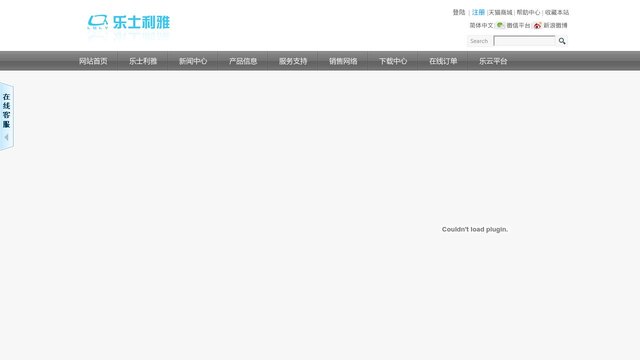Go to 网站首页 in navigation bar
This screenshot has height=360, width=640.
click(x=93, y=61)
